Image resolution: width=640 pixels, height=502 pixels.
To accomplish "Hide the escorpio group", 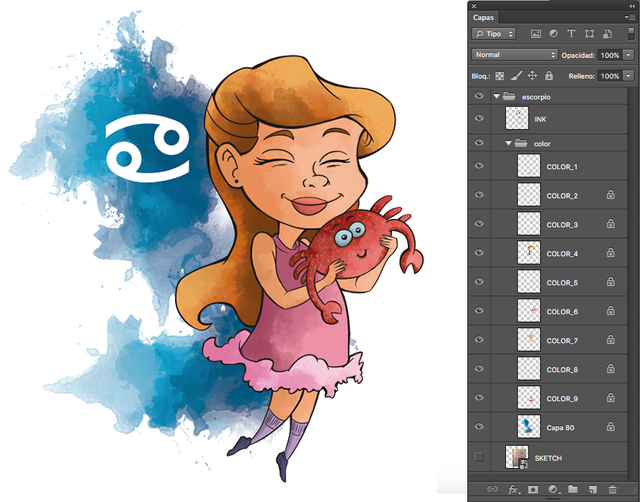I will pyautogui.click(x=479, y=96).
